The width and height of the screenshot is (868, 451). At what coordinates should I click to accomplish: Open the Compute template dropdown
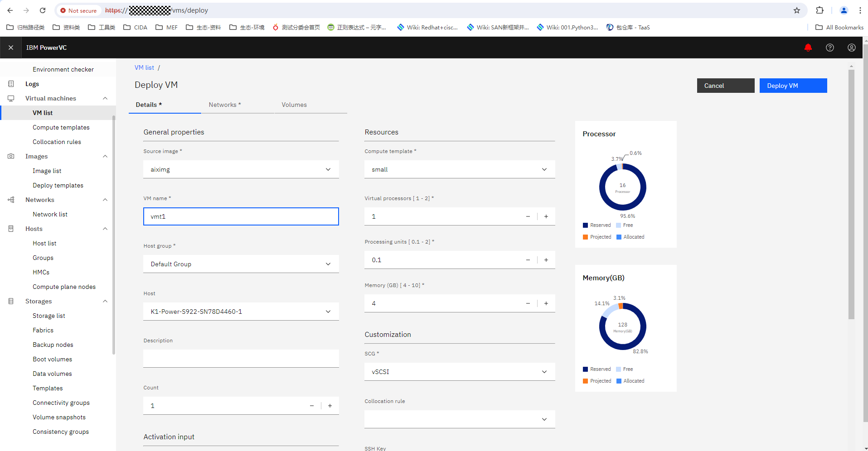tap(460, 169)
